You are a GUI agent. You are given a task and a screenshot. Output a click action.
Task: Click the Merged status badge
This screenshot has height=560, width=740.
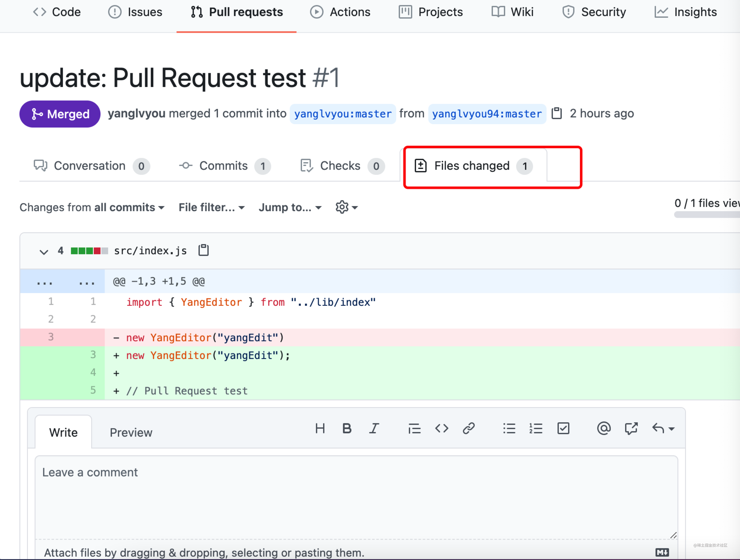click(60, 114)
